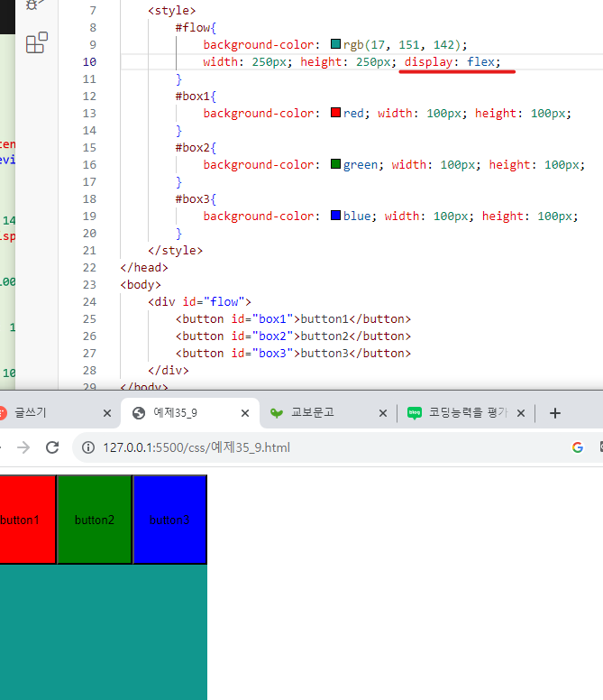The image size is (603, 700).
Task: Close the 글쓰기 tab
Action: pos(107,413)
